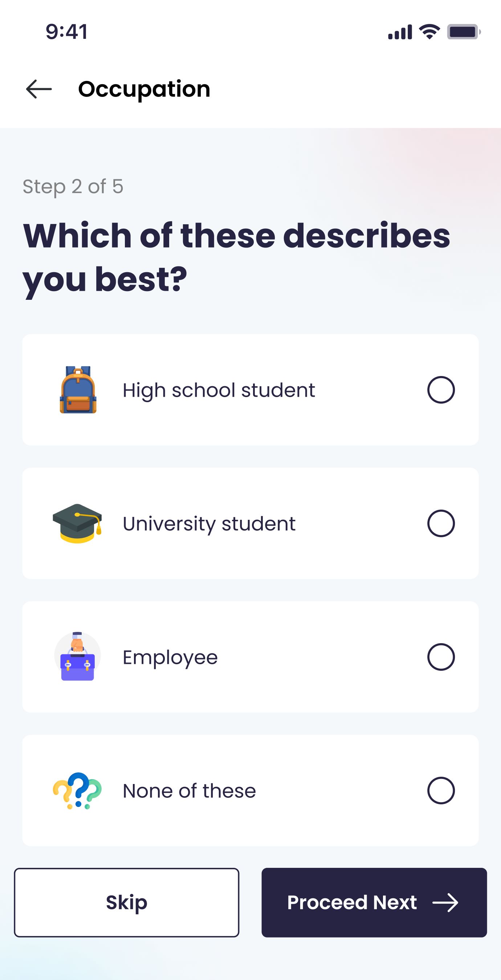
Task: Tap the High school student label
Action: pyautogui.click(x=219, y=390)
